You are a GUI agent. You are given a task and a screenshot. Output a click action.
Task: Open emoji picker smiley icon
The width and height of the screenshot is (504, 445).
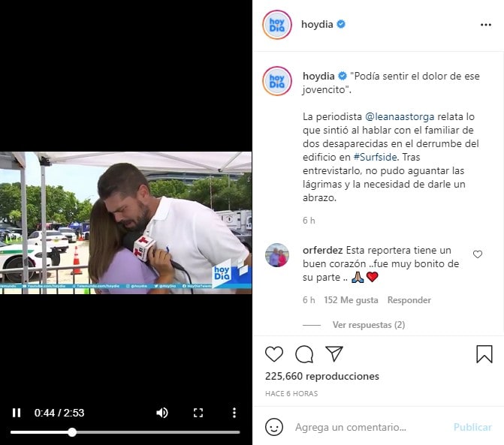[x=274, y=427]
